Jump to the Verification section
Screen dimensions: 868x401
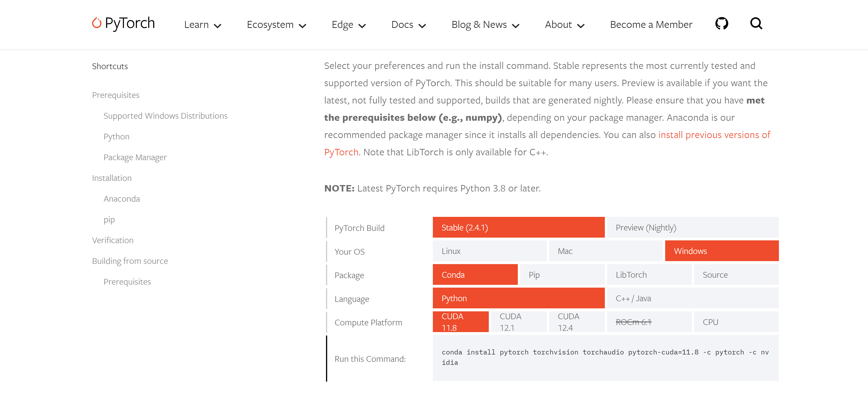coord(113,240)
